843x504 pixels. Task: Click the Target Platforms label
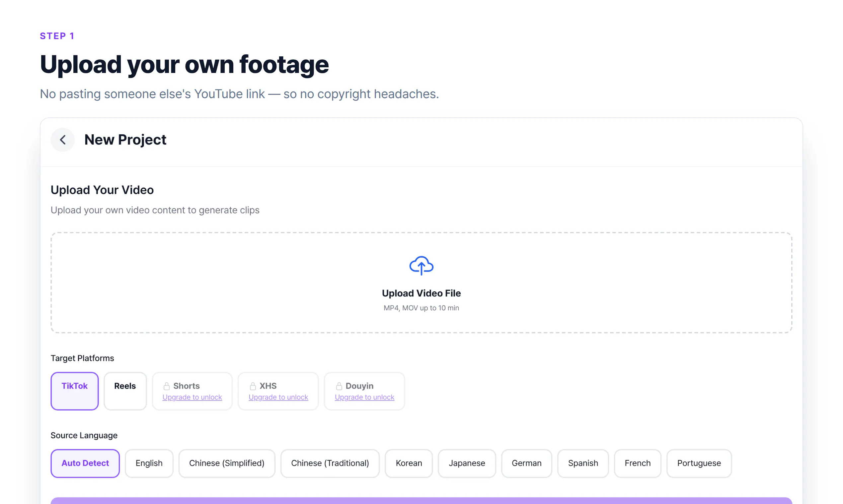(x=82, y=358)
